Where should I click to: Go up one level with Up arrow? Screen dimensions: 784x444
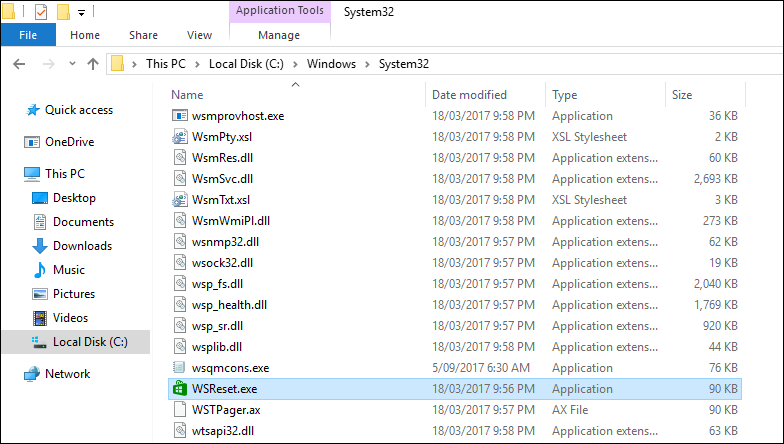click(93, 64)
